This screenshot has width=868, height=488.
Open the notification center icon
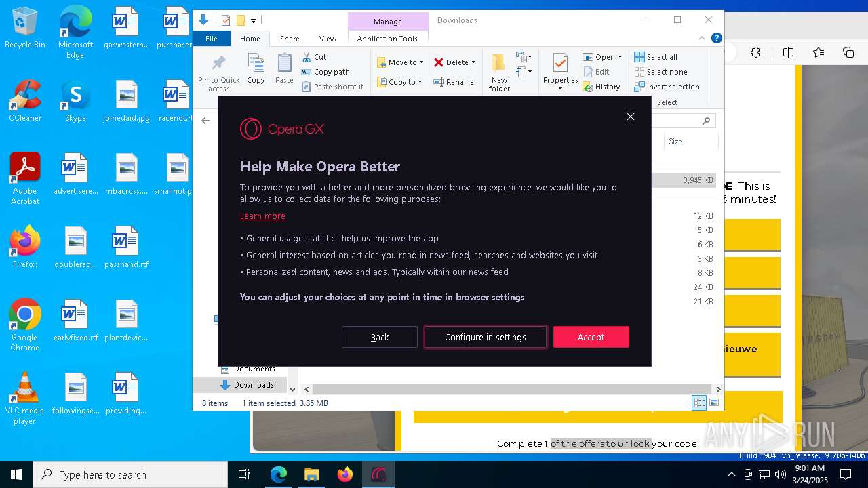click(845, 474)
